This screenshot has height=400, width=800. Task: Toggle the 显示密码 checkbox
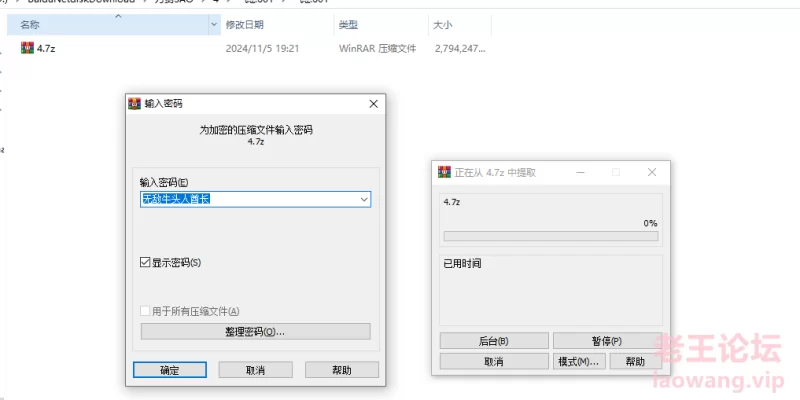pos(144,263)
